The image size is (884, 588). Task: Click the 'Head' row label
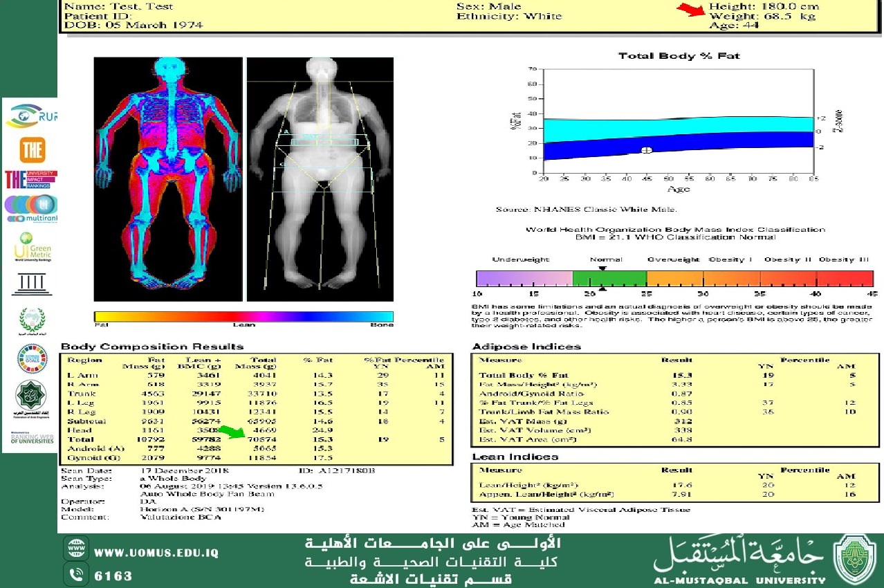[77, 430]
